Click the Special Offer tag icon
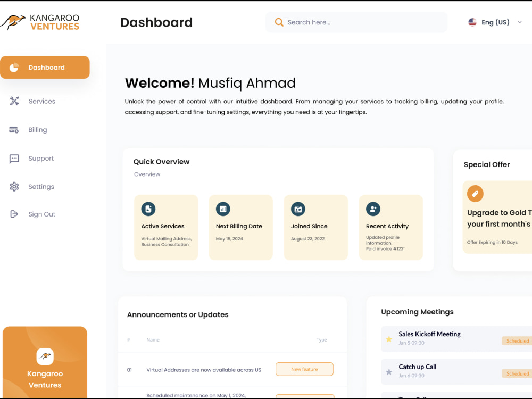 tap(475, 194)
